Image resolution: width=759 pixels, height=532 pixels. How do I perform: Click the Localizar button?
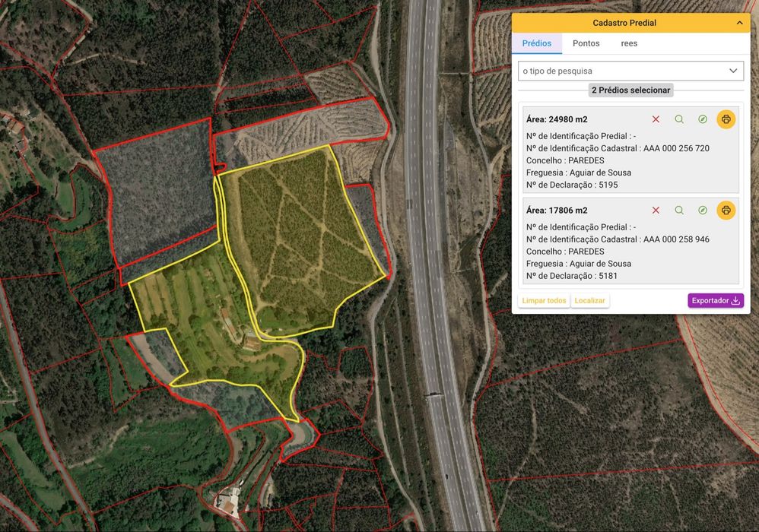coord(590,300)
